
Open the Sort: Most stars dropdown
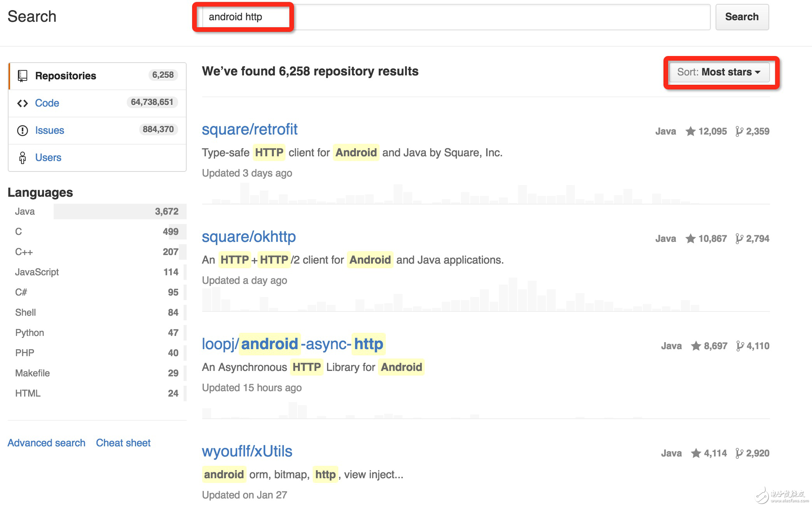pyautogui.click(x=719, y=72)
